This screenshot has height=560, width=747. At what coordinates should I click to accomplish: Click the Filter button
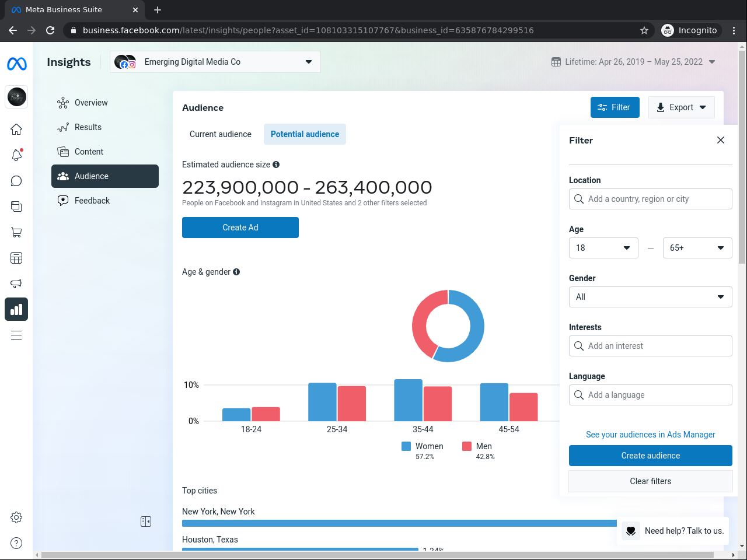click(x=615, y=107)
